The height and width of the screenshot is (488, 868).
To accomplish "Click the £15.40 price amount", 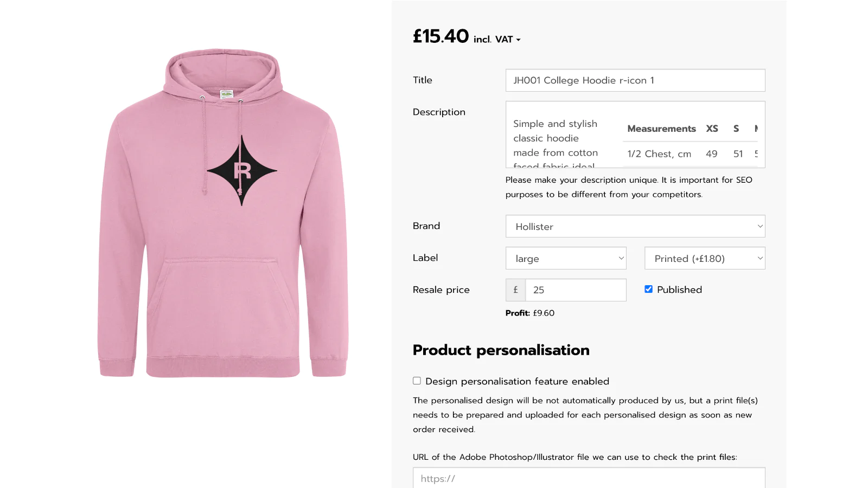I will (x=441, y=36).
